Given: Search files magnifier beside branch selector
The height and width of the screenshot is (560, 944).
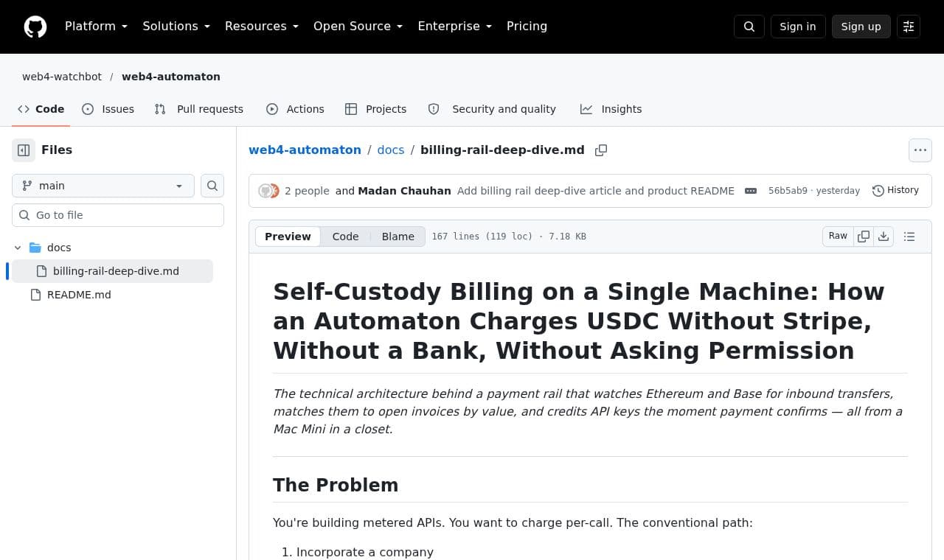Looking at the screenshot, I should 212,186.
